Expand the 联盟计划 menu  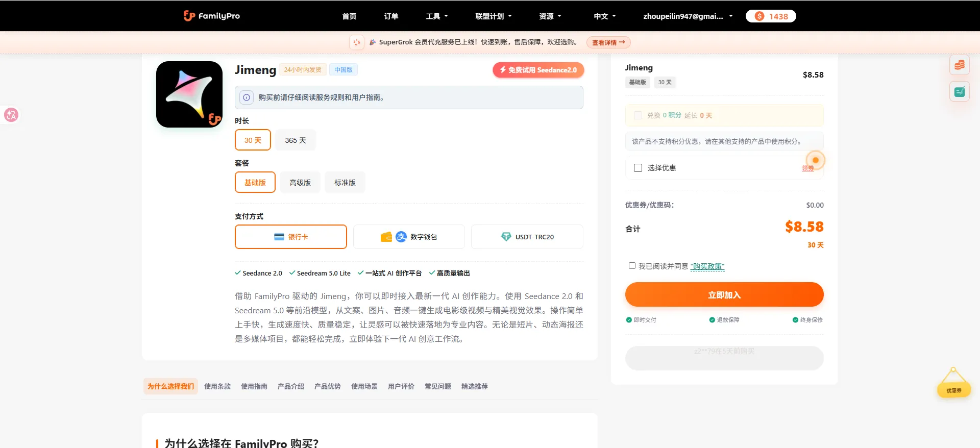(x=494, y=16)
